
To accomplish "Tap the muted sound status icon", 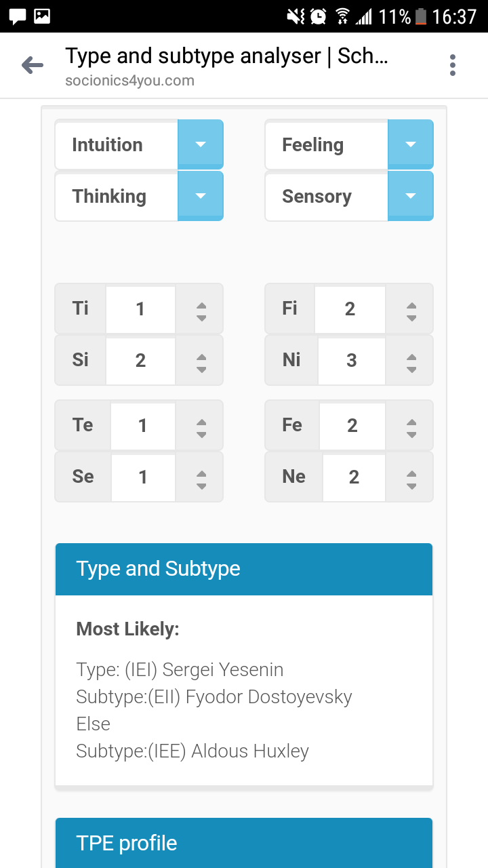I will pos(296,16).
